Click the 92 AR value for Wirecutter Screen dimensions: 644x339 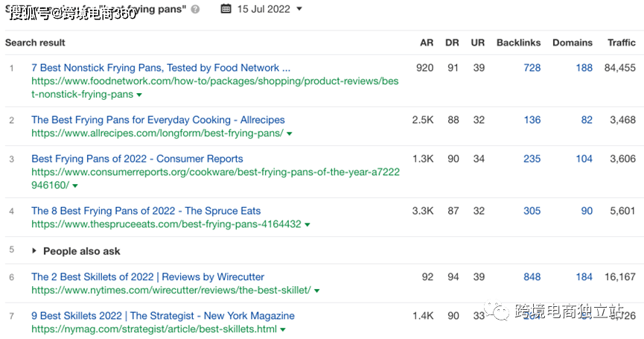tap(427, 276)
